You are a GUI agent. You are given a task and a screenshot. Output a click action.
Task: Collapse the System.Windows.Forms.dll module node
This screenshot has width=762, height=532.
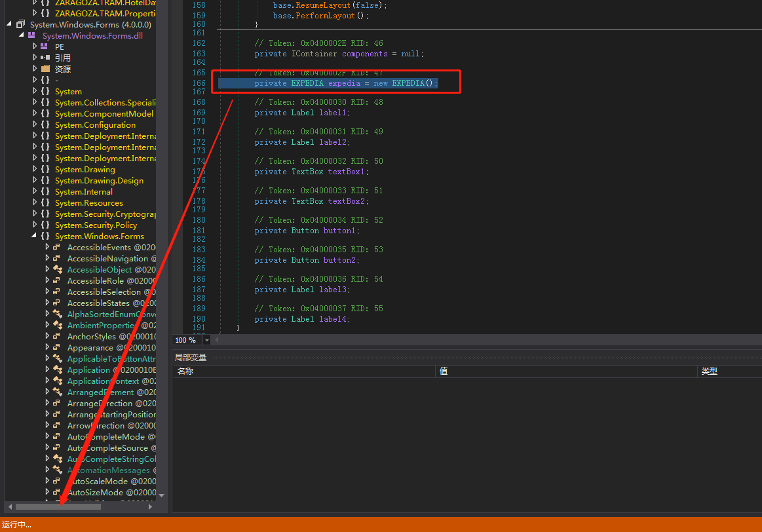pyautogui.click(x=22, y=35)
